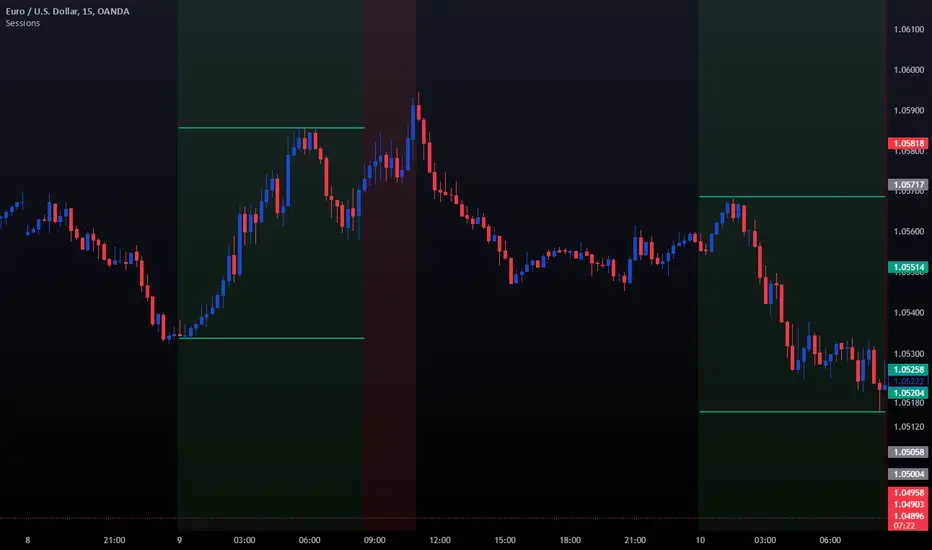Select the green 1.05204 price tag
Image resolution: width=932 pixels, height=550 pixels.
tap(908, 393)
